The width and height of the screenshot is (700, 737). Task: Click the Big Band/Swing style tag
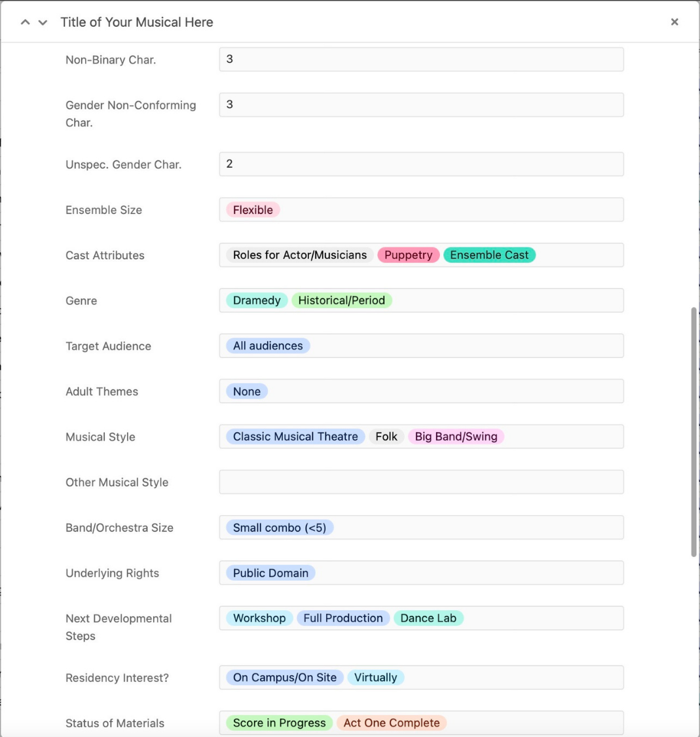(456, 437)
